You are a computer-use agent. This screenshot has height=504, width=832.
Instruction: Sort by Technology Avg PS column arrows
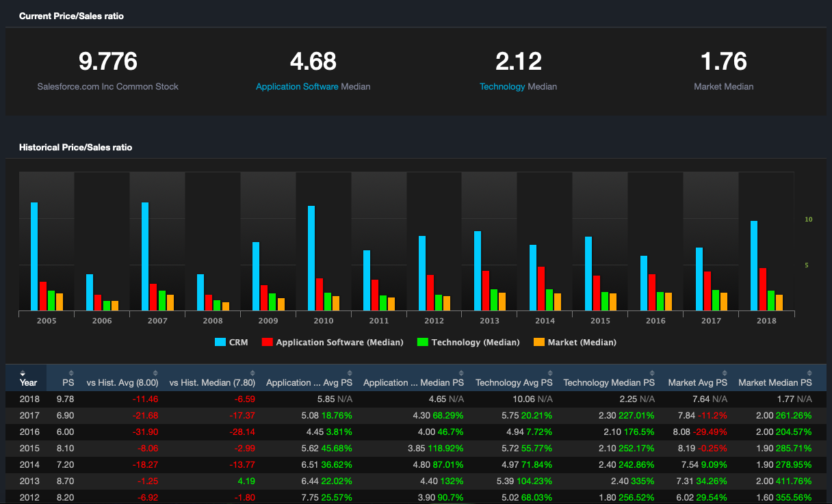coord(549,373)
